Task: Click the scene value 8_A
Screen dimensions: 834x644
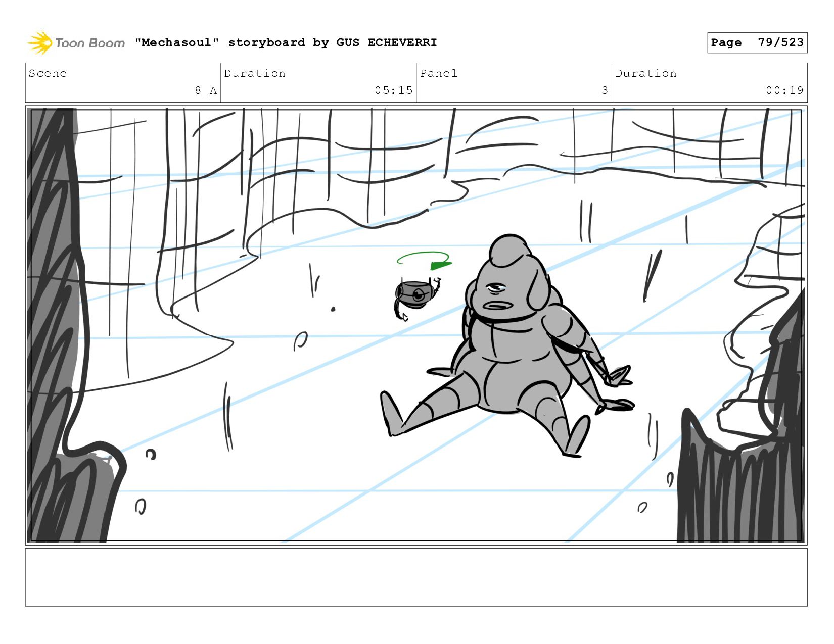Action: pyautogui.click(x=206, y=90)
